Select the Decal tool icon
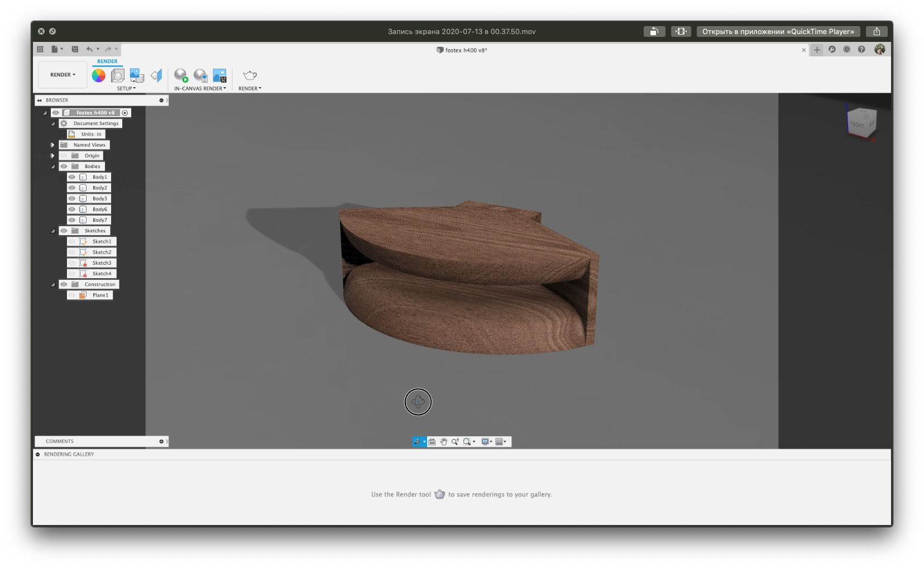This screenshot has height=568, width=924. pyautogui.click(x=137, y=75)
